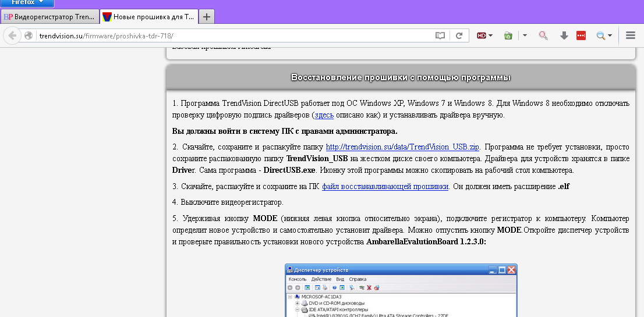Click the green toolbar extension icon

[508, 36]
